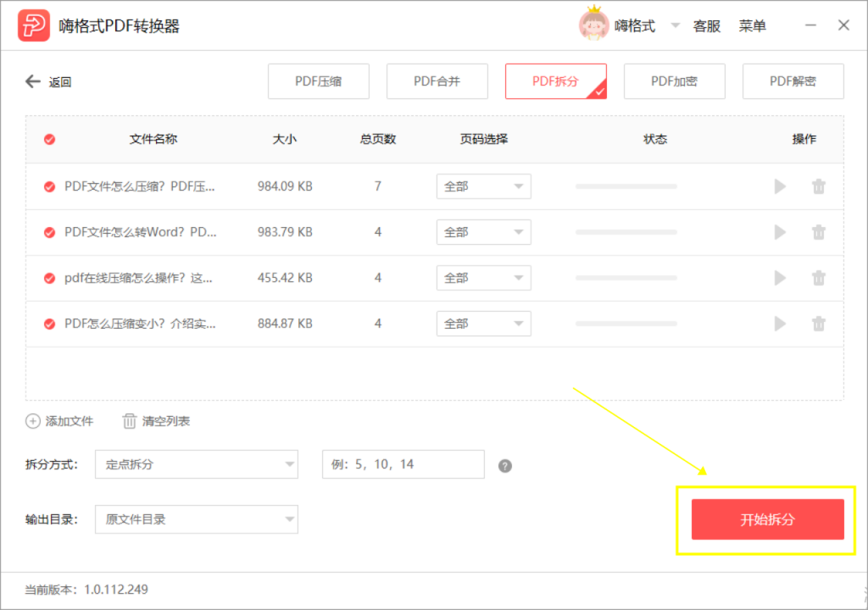Remove the PDF怎么压缩变小 row with its trash icon
Image resolution: width=868 pixels, height=610 pixels.
coord(819,324)
